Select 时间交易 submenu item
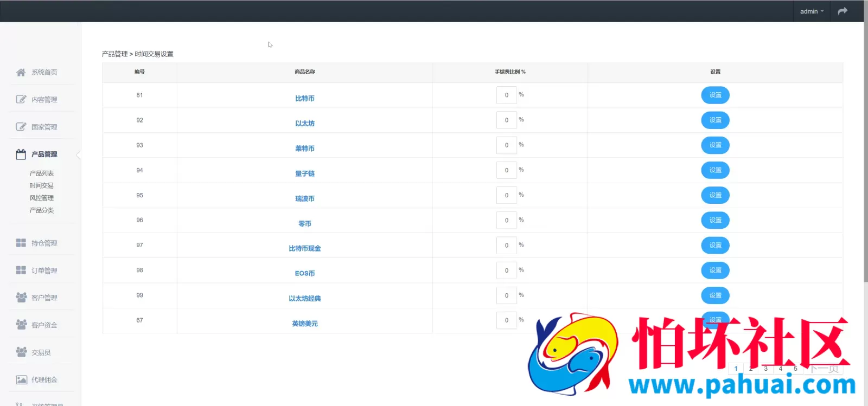Viewport: 868px width, 406px height. [42, 185]
